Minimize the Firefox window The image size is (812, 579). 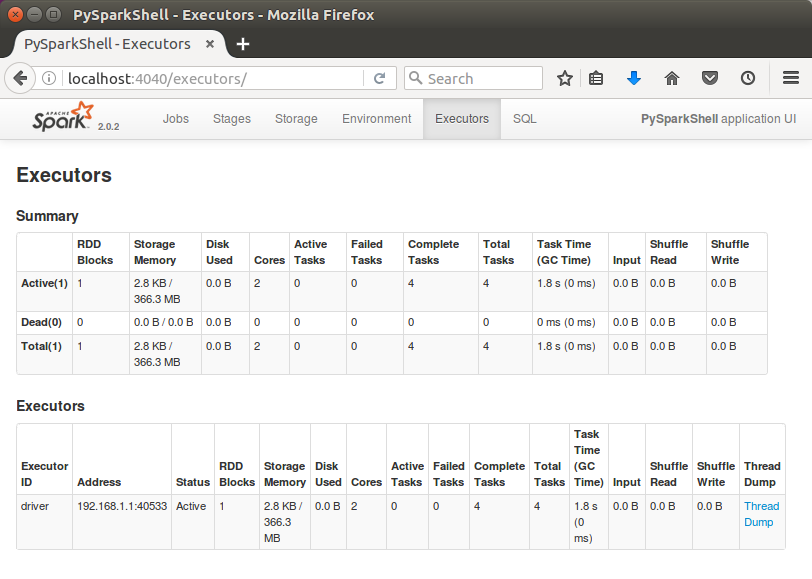point(34,15)
